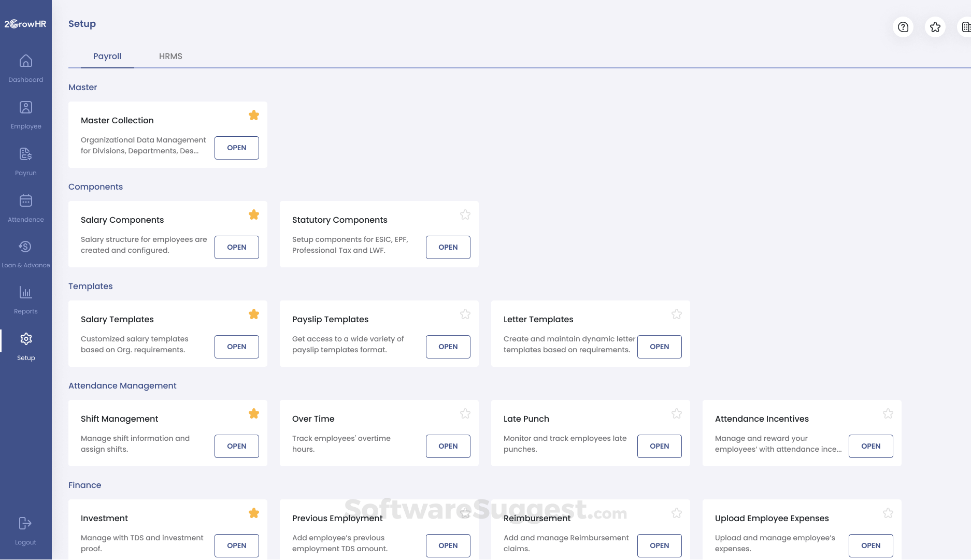Open the help question-mark icon

pyautogui.click(x=903, y=27)
